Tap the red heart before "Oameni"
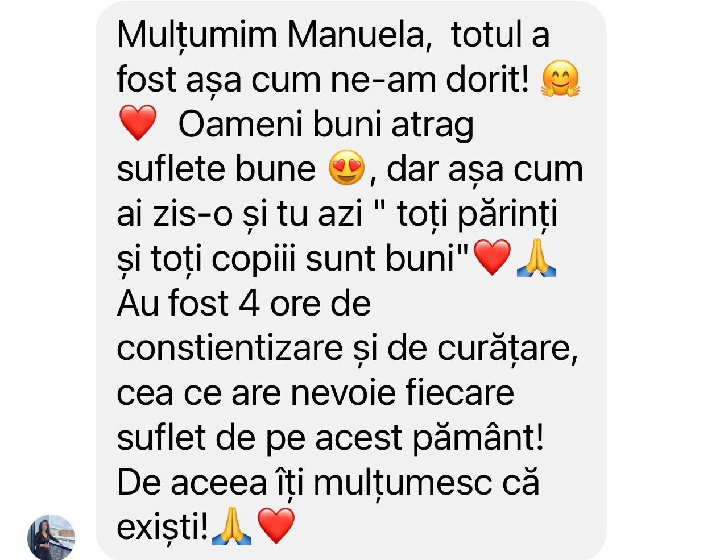The height and width of the screenshot is (560, 728). [x=138, y=123]
